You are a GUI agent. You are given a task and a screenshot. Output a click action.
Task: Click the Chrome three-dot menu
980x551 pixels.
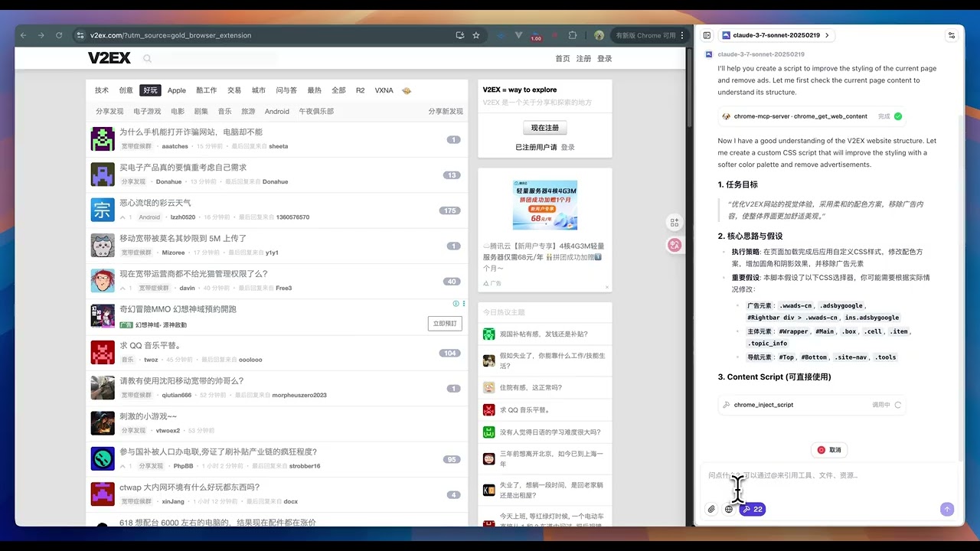(682, 35)
